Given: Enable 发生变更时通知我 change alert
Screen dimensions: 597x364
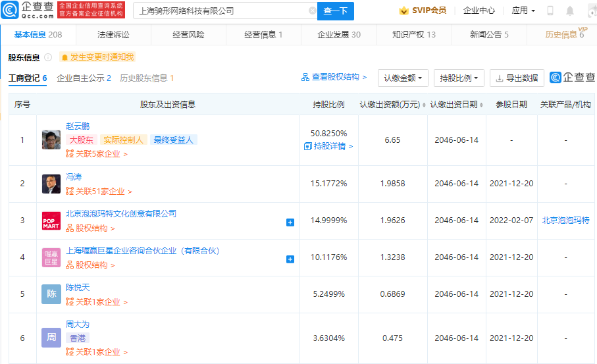Looking at the screenshot, I should click(97, 57).
